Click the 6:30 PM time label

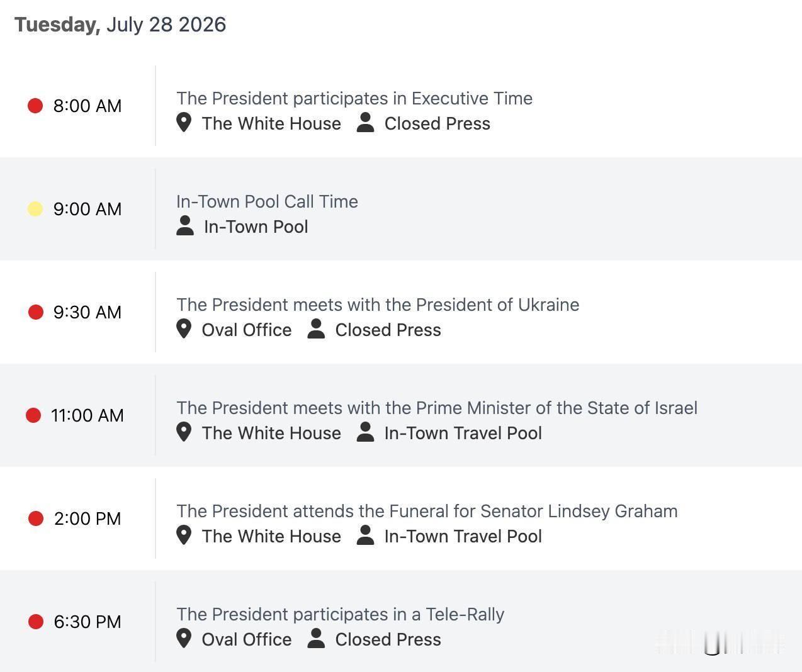click(x=88, y=622)
